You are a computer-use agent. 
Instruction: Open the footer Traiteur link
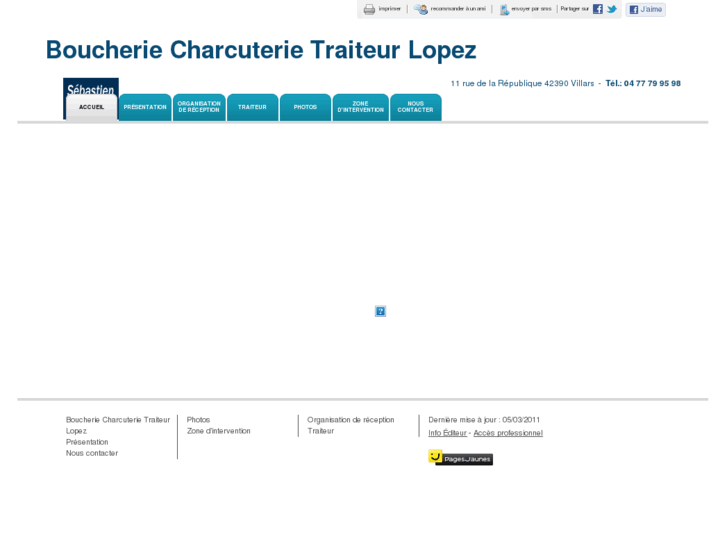(x=320, y=431)
